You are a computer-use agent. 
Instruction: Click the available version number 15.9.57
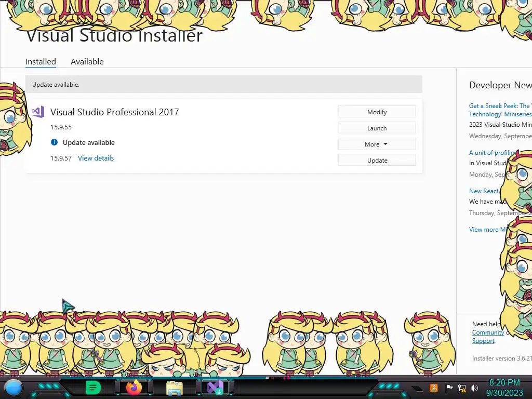coord(61,158)
